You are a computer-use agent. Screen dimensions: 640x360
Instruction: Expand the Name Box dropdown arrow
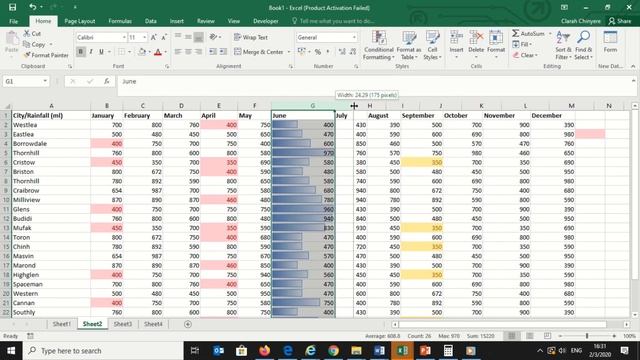pyautogui.click(x=45, y=81)
